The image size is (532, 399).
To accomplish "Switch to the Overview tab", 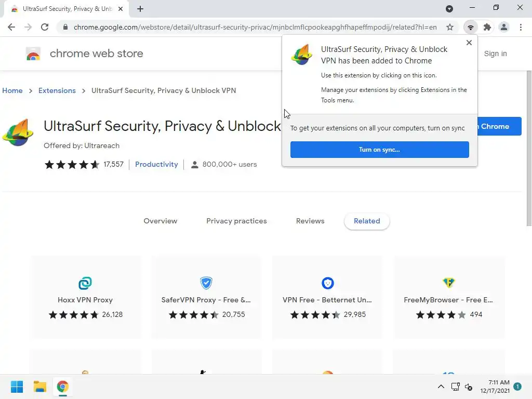I will (x=160, y=221).
